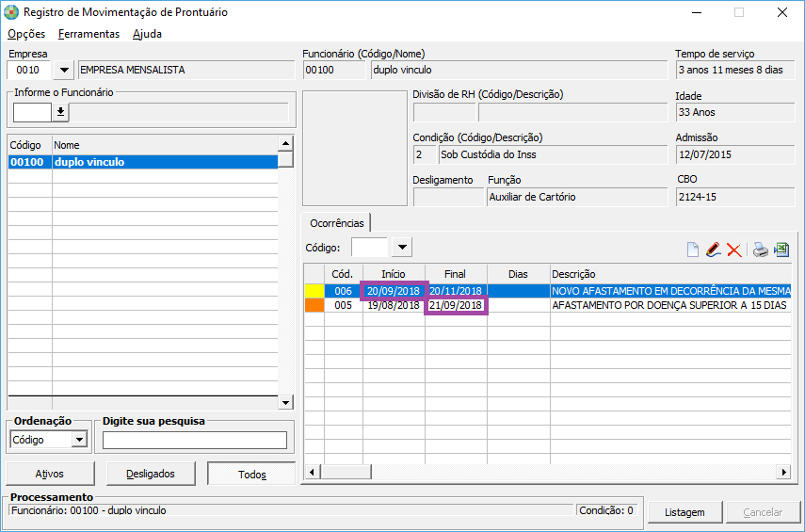Click description AFASTAMENTO POR DOENÇA SUPERIOR A 15 DIAS
This screenshot has height=532, width=805.
pos(669,305)
